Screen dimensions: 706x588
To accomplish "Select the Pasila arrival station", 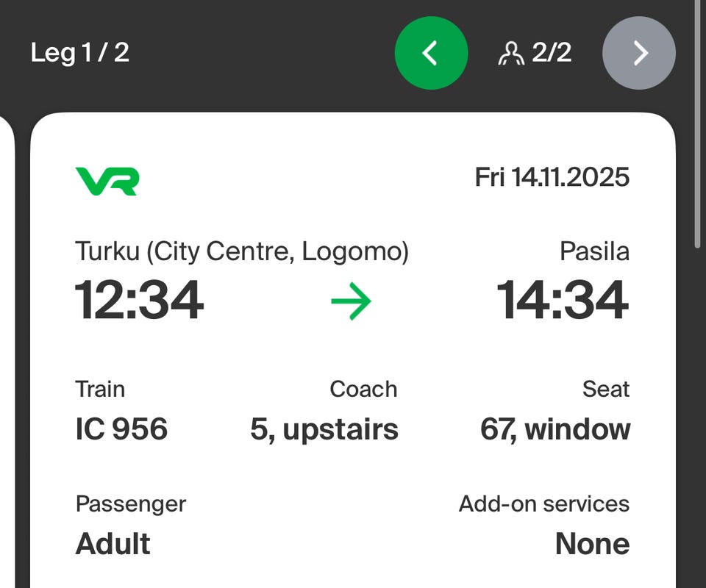I will [594, 252].
